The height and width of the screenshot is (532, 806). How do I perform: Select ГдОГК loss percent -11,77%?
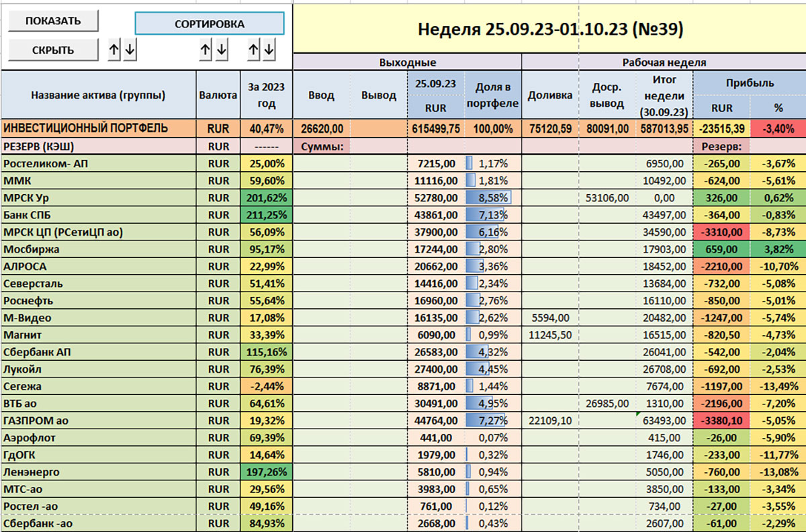[x=777, y=455]
